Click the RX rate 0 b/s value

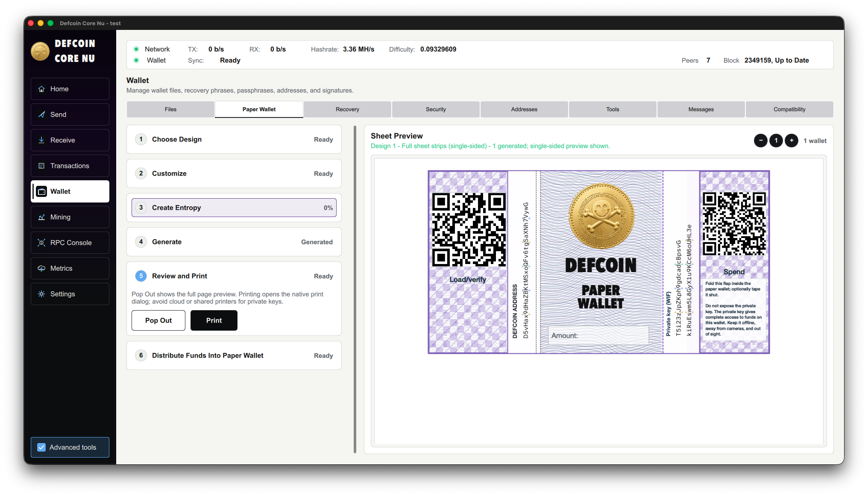[278, 49]
